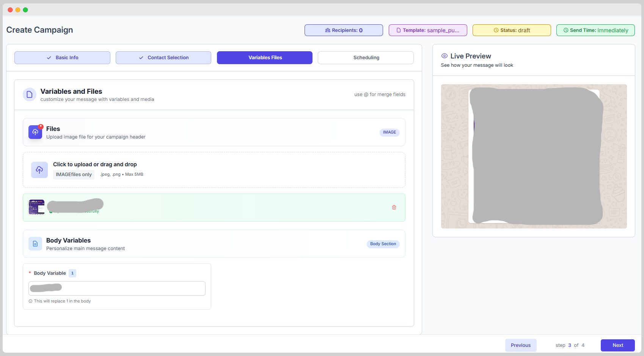Viewport: 644px width, 356px height.
Task: Click the upload cloud icon in drop zone
Action: coord(39,170)
